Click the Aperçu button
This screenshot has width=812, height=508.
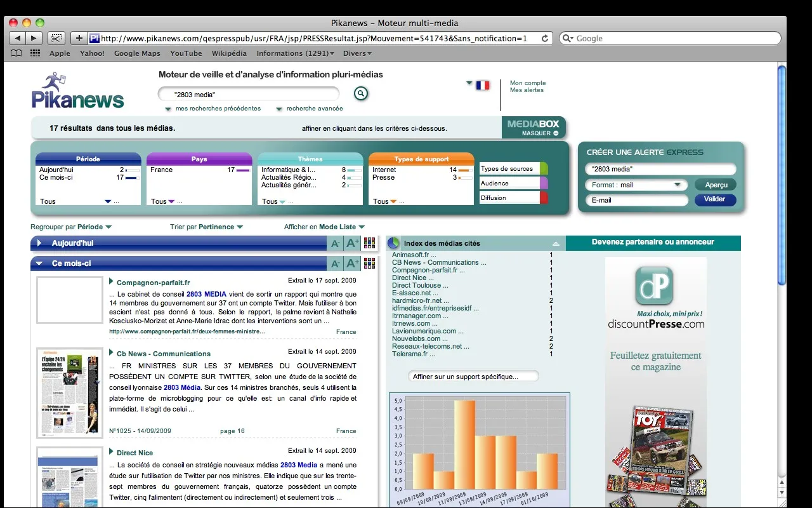click(716, 185)
